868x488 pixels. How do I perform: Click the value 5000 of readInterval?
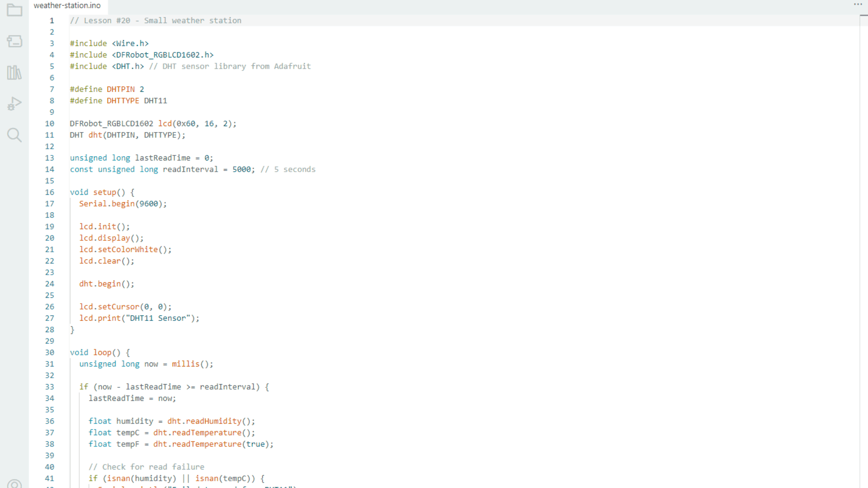(241, 169)
